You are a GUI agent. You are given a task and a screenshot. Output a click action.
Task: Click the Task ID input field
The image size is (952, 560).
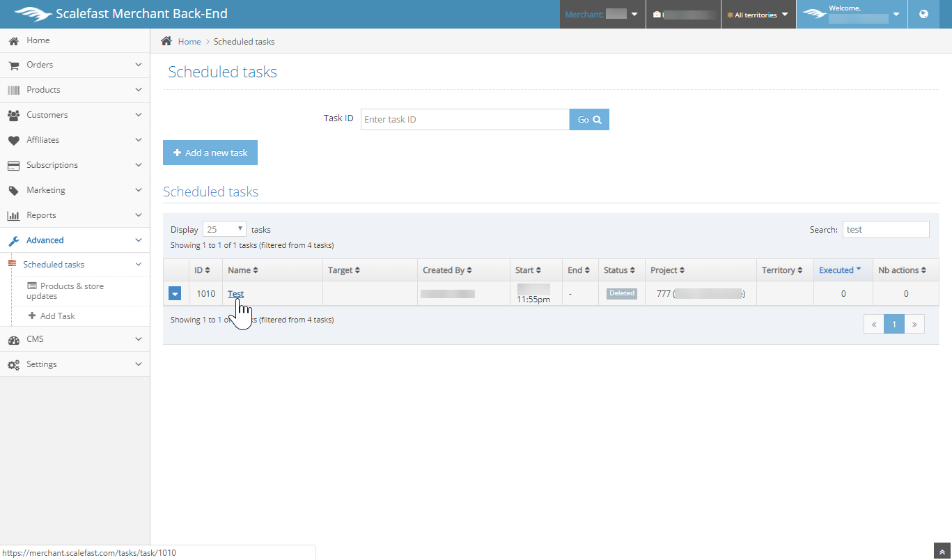pyautogui.click(x=465, y=120)
